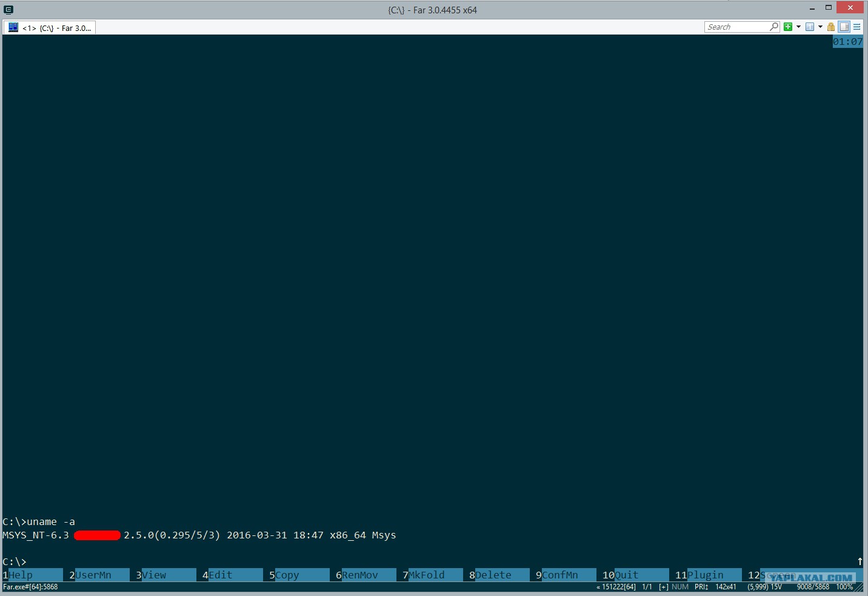Click the resize grip at window corner
Screen dimensions: 868x596
860,588
